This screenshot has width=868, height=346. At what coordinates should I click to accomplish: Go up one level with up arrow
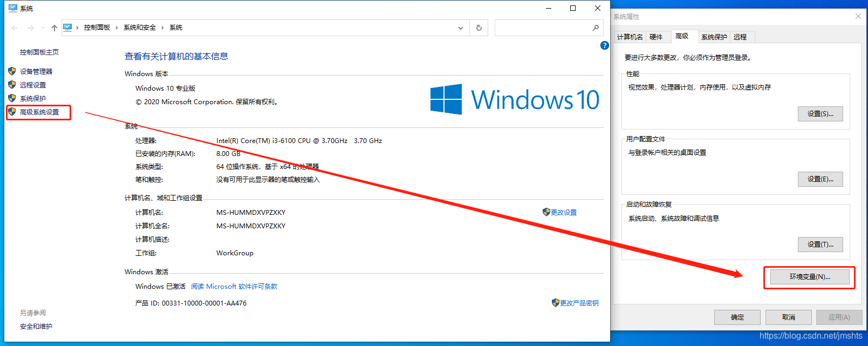54,28
